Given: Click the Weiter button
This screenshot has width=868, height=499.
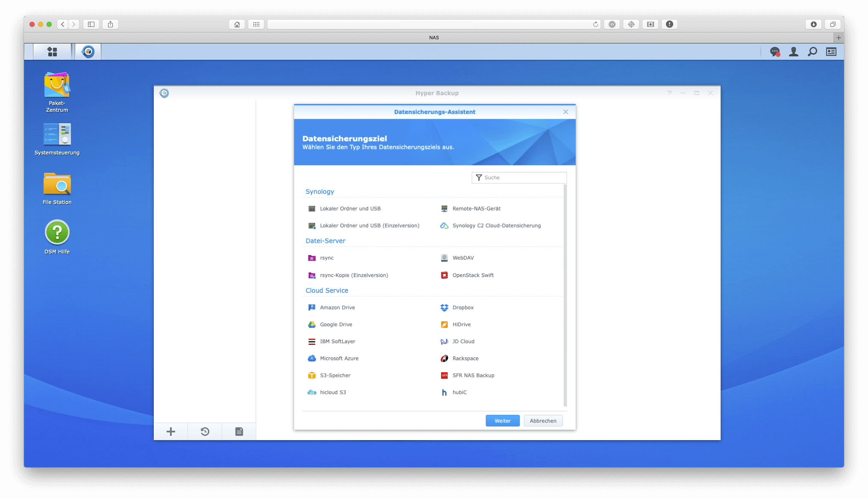Looking at the screenshot, I should [502, 421].
